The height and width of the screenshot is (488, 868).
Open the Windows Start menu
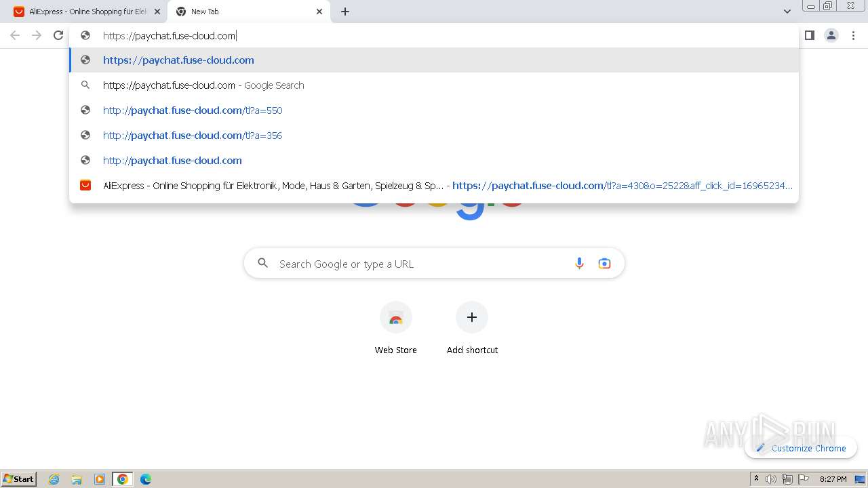click(19, 479)
